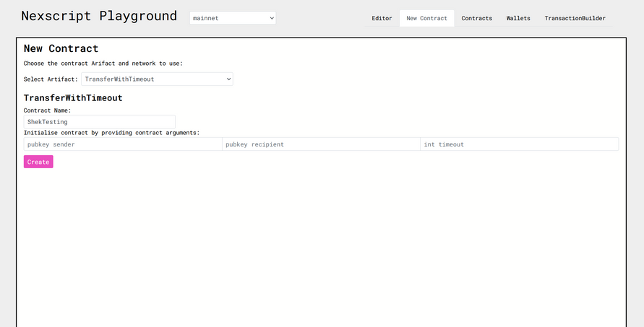The width and height of the screenshot is (644, 327).
Task: Click the TransferWithTimeout section heading
Action: tap(72, 97)
